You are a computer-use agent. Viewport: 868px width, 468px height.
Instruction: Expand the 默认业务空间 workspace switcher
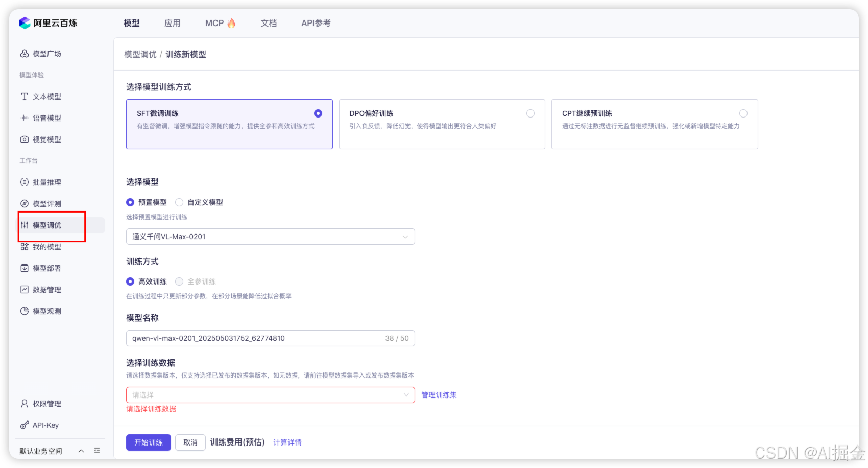click(81, 451)
